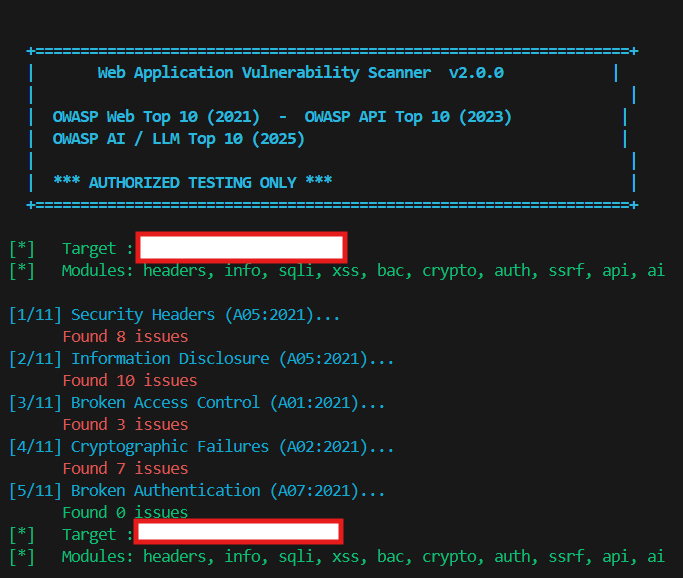Image resolution: width=683 pixels, height=578 pixels.
Task: Click the OWASP API Top 10 (2023) text
Action: 408,117
